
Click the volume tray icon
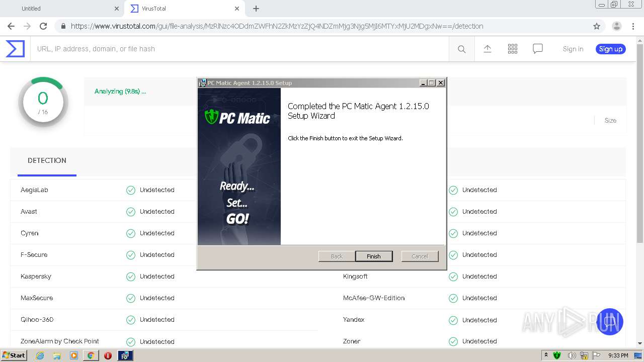(572, 355)
